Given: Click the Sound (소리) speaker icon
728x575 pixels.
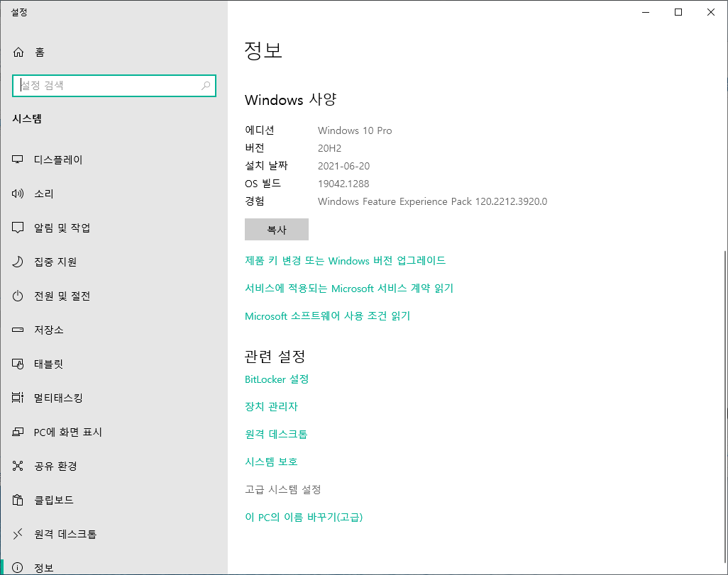Looking at the screenshot, I should click(18, 194).
